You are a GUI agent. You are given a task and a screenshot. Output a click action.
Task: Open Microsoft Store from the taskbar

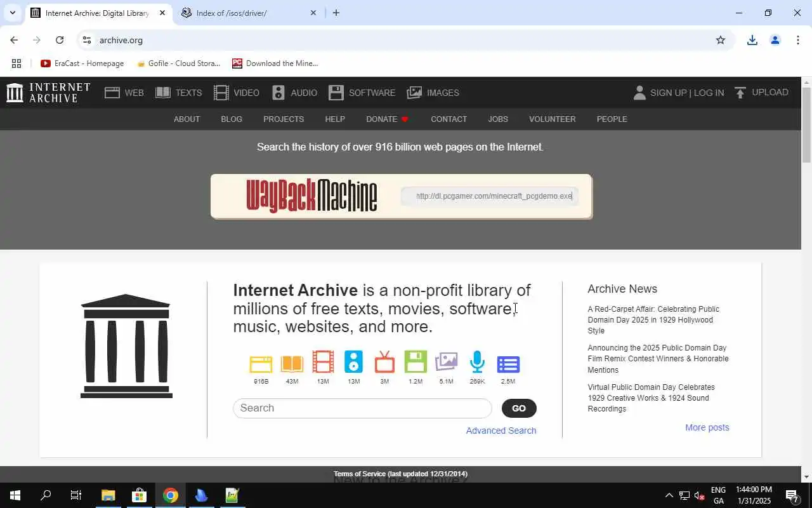140,495
